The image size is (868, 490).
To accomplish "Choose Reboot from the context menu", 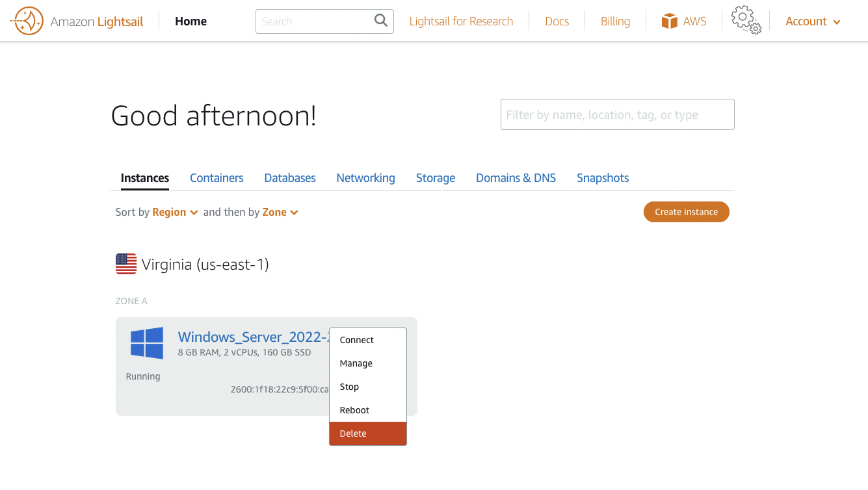I will [x=368, y=410].
